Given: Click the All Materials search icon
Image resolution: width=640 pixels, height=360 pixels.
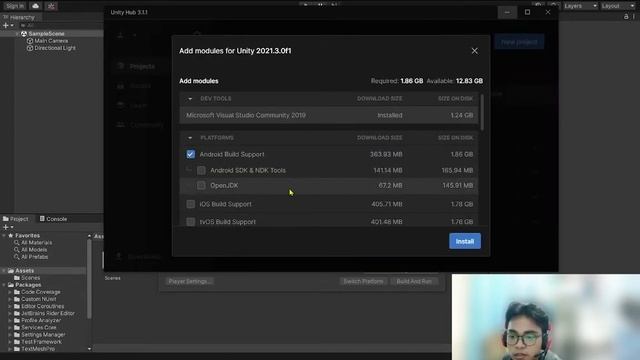Looking at the screenshot, I should 17,242.
